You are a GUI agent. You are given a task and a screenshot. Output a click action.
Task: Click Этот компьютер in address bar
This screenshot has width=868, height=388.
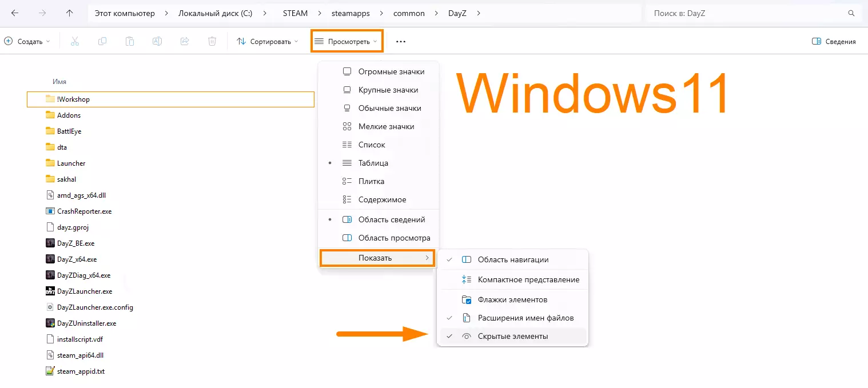click(125, 13)
